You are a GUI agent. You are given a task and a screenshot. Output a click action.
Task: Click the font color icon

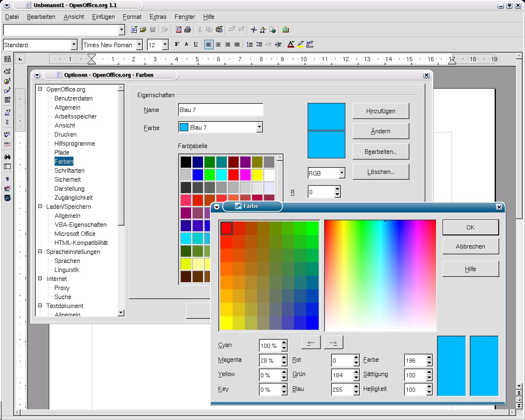coord(291,45)
